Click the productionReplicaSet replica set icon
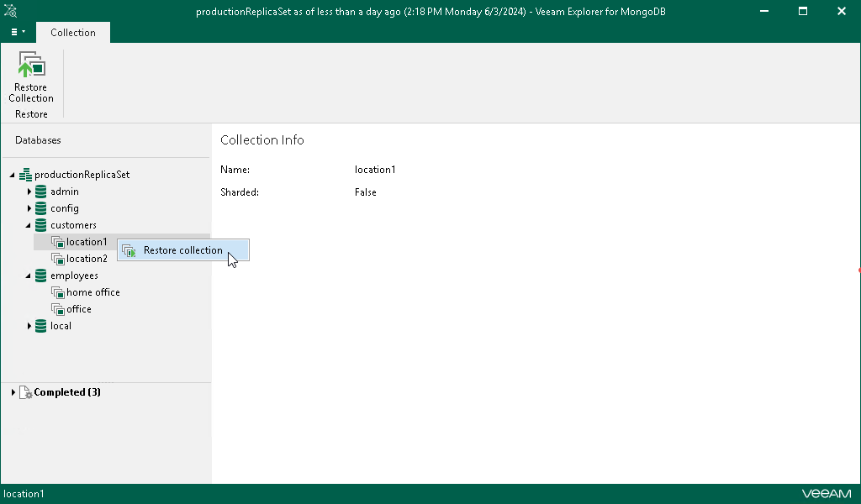This screenshot has width=861, height=504. tap(25, 175)
